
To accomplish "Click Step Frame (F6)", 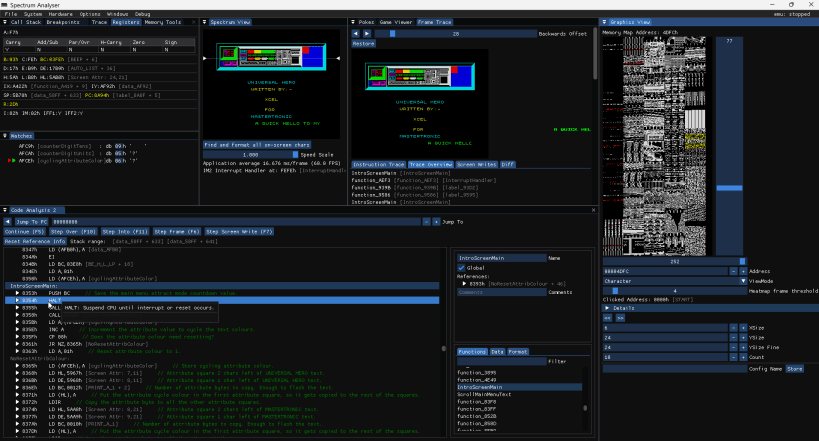I will (177, 231).
